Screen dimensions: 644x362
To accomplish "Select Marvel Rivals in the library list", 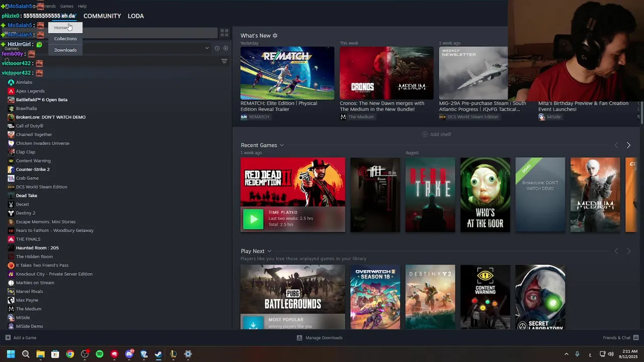I will [x=29, y=292].
